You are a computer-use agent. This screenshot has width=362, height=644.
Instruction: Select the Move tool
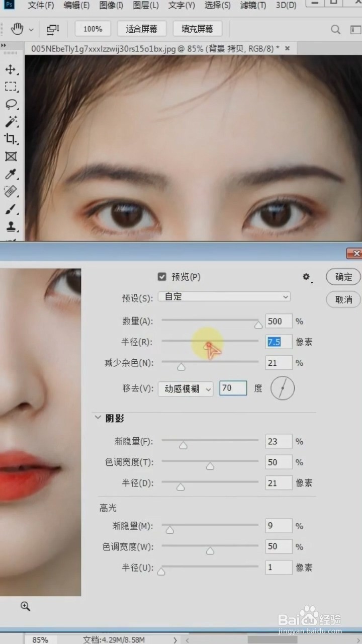tap(11, 69)
